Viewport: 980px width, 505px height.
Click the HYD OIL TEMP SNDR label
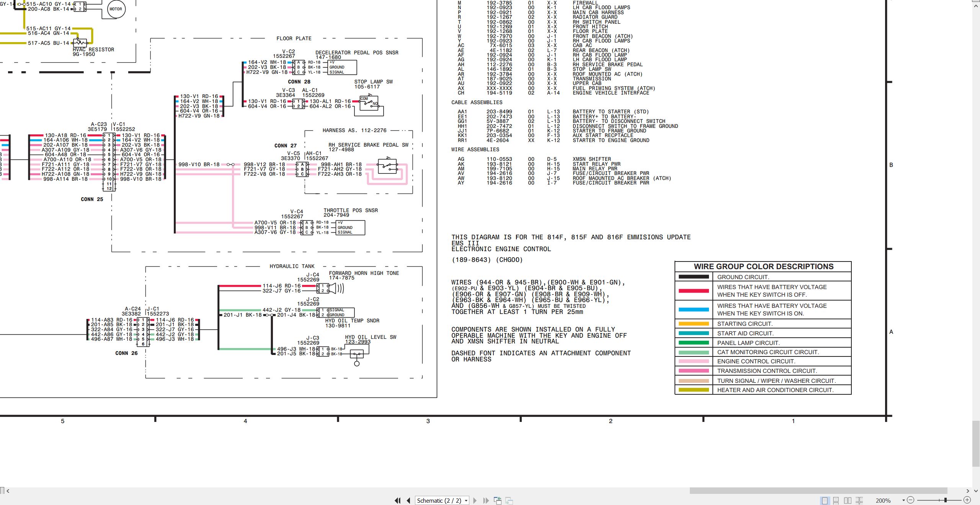(352, 320)
